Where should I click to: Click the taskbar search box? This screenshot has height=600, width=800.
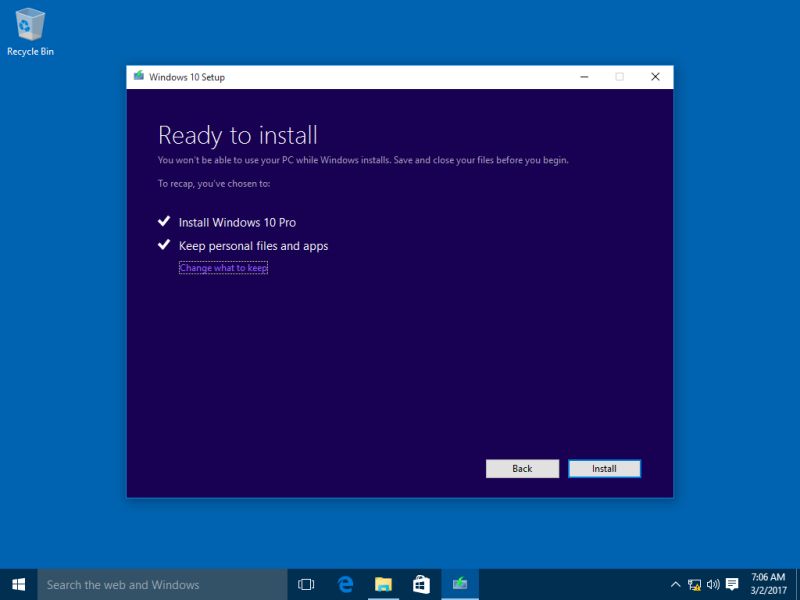tap(150, 584)
